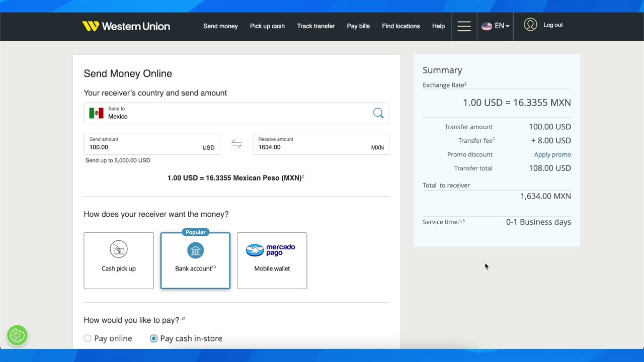Viewport: 644px width, 362px height.
Task: Select Pay online radio button
Action: (x=88, y=338)
